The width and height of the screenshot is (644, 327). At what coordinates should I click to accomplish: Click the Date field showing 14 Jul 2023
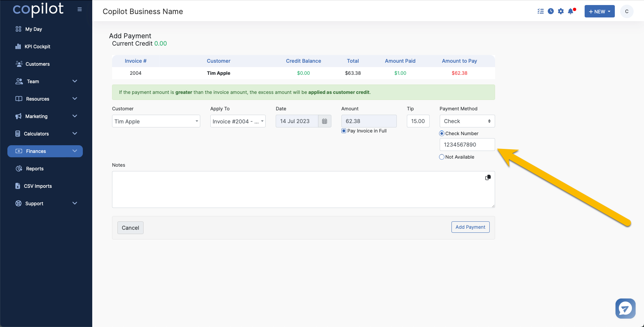tap(297, 121)
